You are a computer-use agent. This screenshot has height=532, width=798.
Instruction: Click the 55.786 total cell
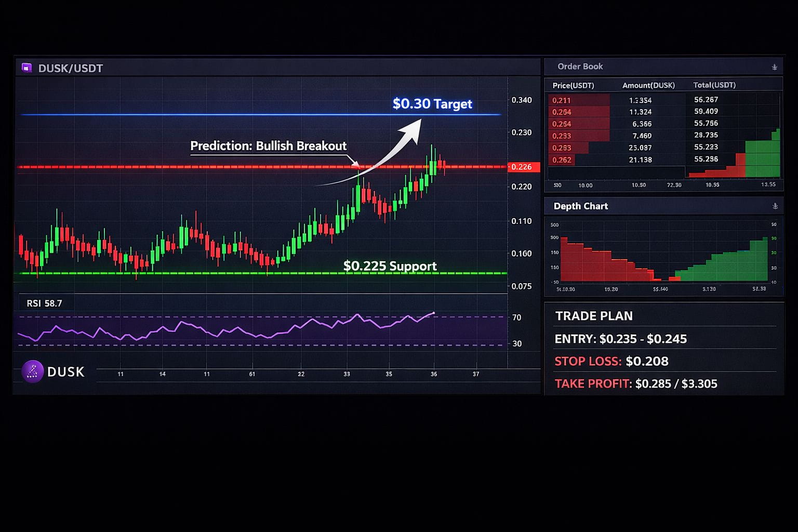[706, 123]
